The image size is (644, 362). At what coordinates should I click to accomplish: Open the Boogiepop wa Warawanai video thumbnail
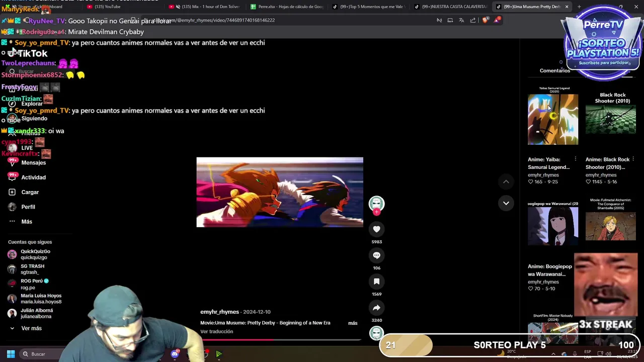pyautogui.click(x=553, y=226)
